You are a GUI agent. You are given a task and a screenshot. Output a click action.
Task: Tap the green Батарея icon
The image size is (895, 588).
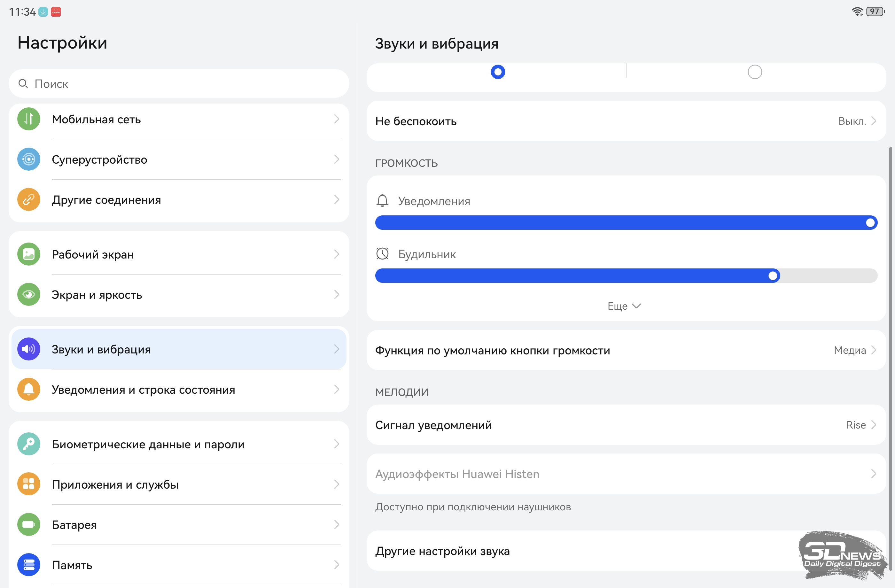click(x=28, y=524)
